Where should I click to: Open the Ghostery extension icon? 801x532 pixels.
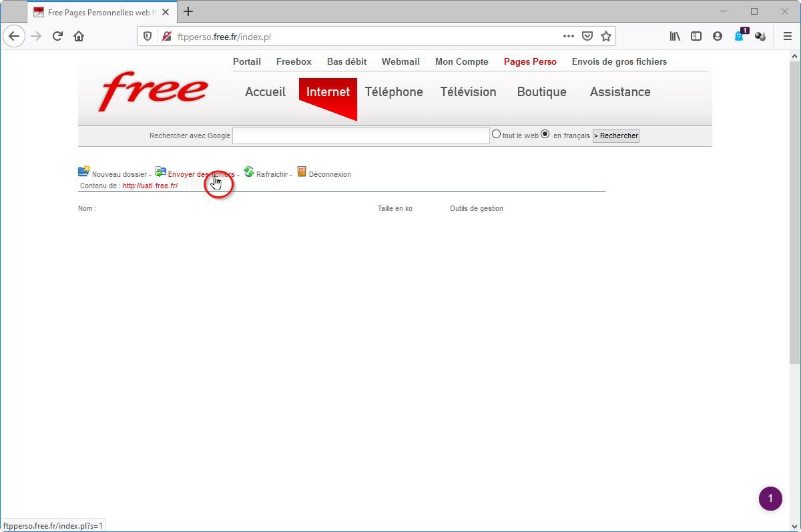(x=740, y=36)
